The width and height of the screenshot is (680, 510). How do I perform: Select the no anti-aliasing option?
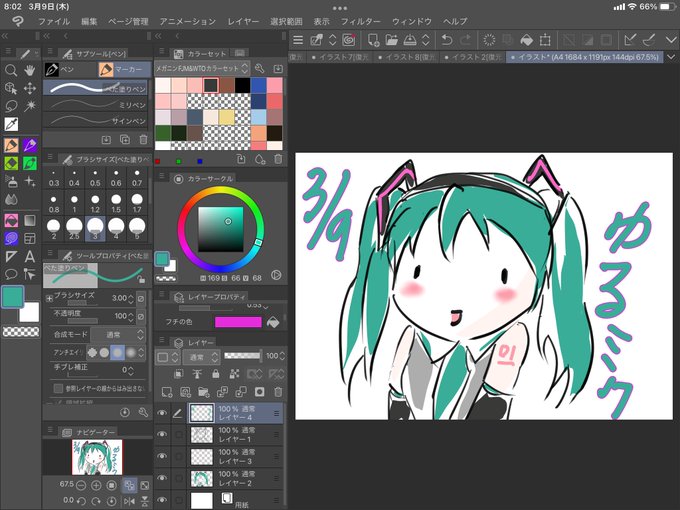[92, 353]
